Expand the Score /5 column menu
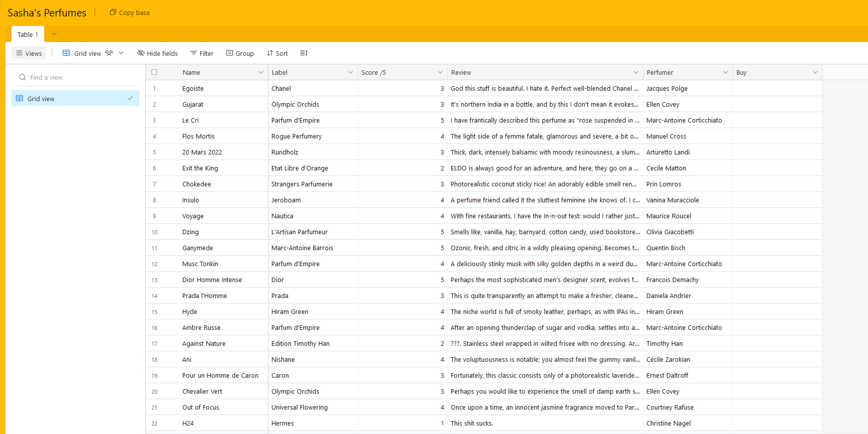The image size is (868, 434). point(440,72)
